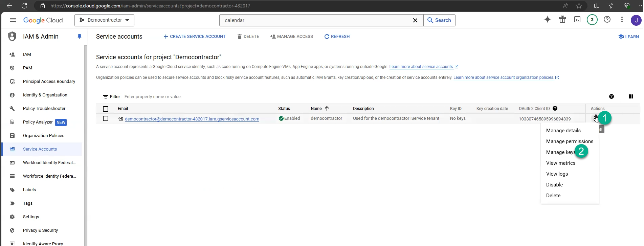Screen dimensions: 644x246
Task: Open the free trial gift icon
Action: pos(562,20)
